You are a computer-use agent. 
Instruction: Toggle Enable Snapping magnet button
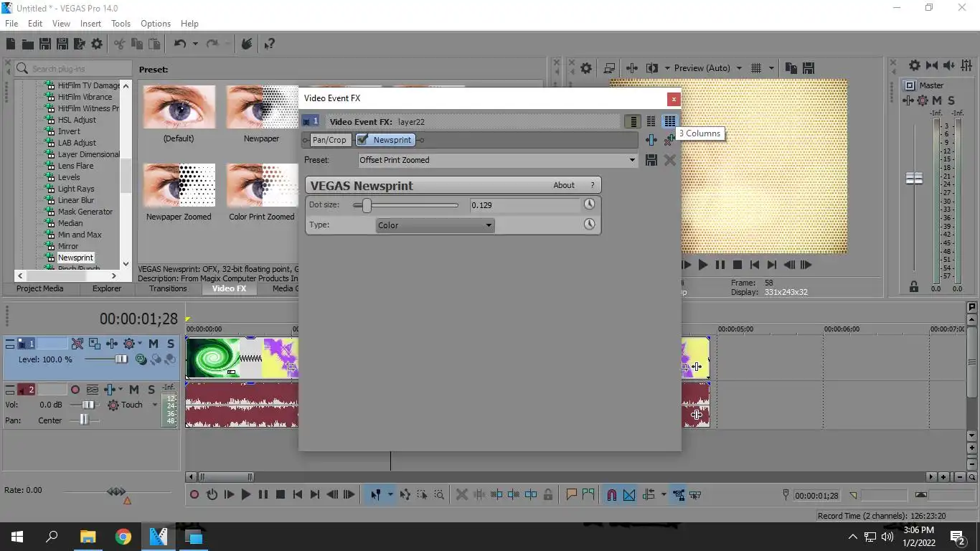[611, 494]
